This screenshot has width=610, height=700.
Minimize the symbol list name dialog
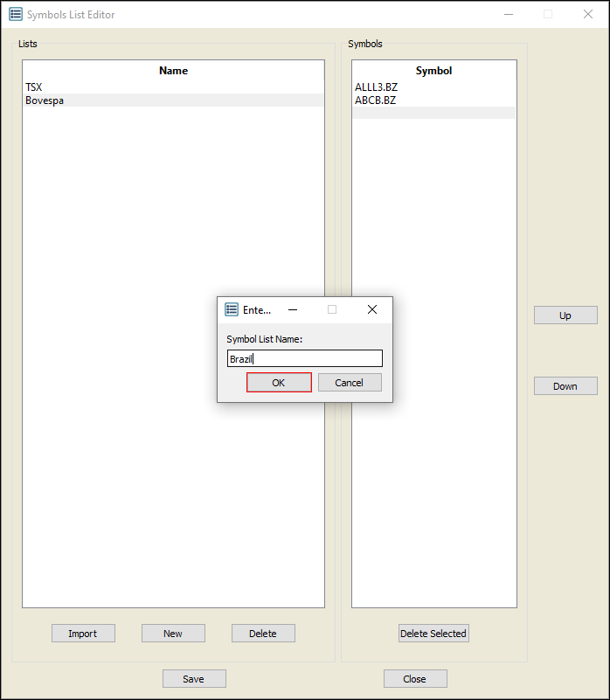coord(293,309)
